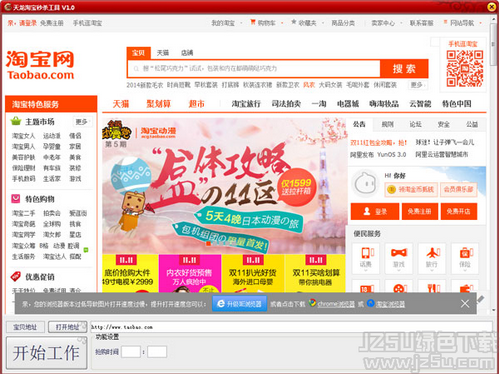This screenshot has height=374, width=500.
Task: Select the 店铺 search tab
Action: (x=187, y=53)
